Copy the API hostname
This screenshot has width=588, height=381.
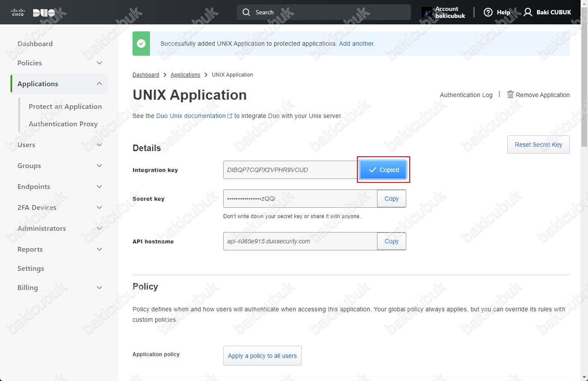(391, 241)
